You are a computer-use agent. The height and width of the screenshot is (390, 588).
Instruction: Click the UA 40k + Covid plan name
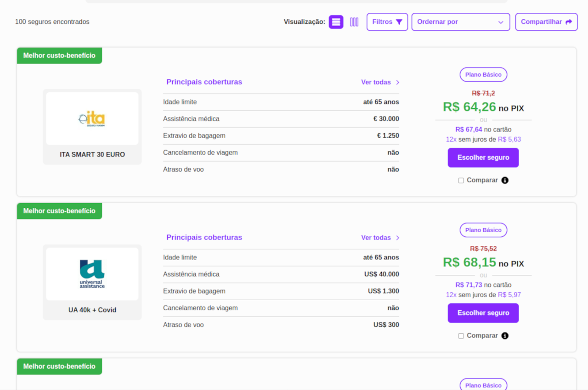92,310
